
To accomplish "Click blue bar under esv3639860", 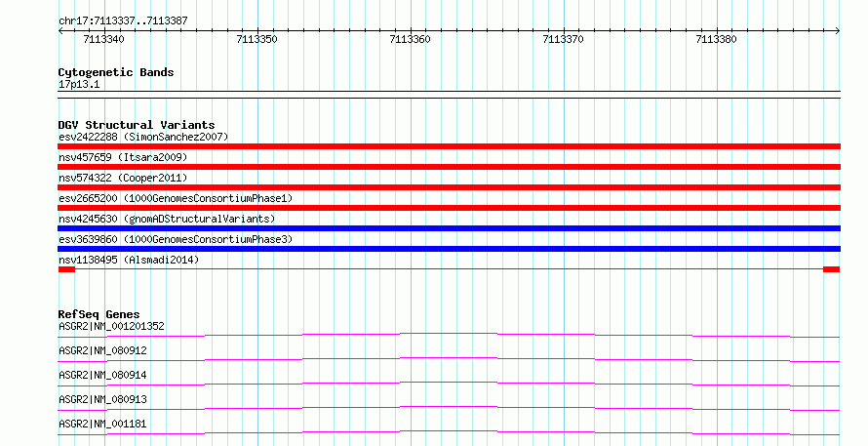I will (449, 249).
